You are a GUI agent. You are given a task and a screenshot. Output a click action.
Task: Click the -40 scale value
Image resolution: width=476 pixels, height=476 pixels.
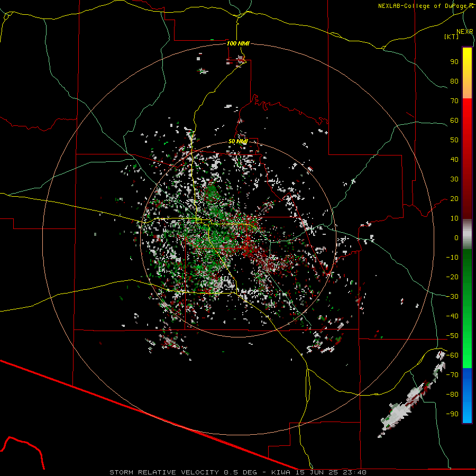tap(452, 316)
